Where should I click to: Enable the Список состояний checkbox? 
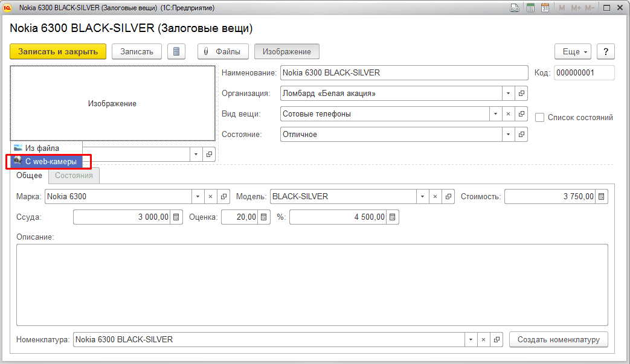pos(539,118)
